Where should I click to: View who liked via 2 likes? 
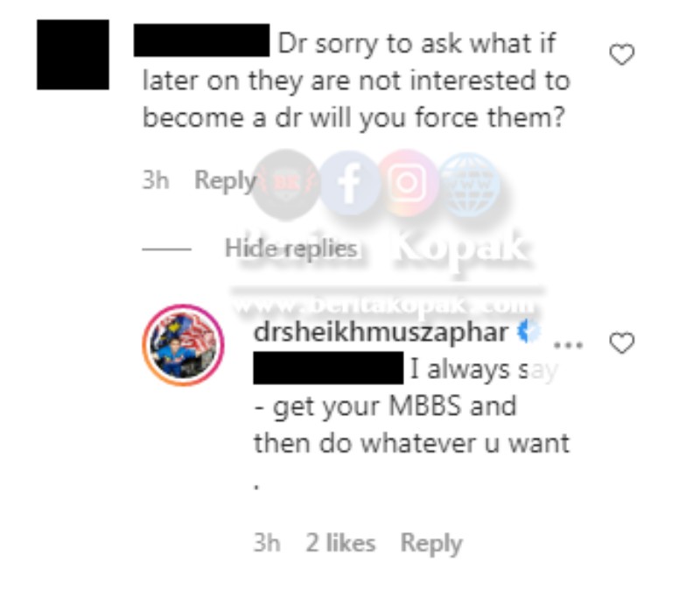(340, 543)
